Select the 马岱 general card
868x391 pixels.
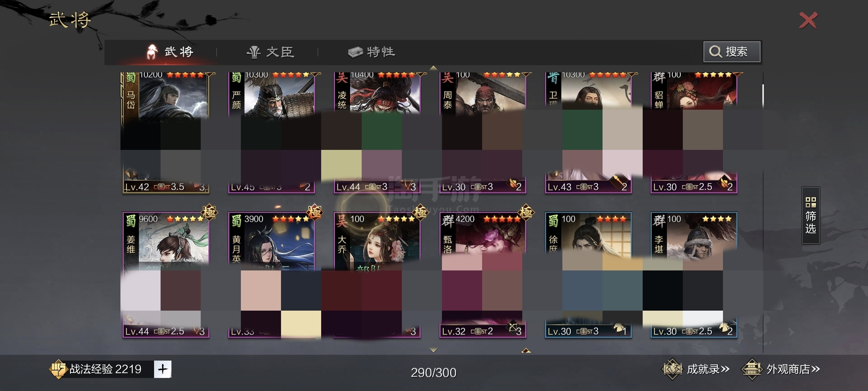[x=166, y=132]
